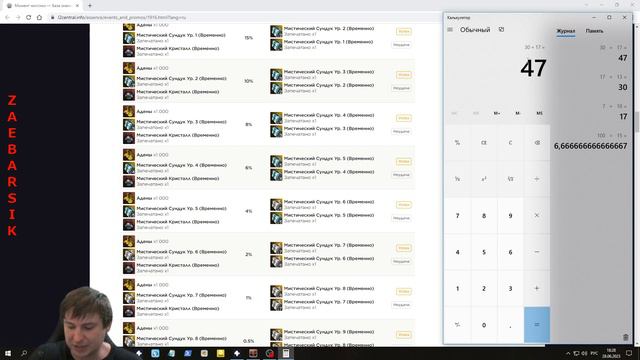The image size is (640, 360).
Task: Click the divide key on Calculator
Action: coord(537,179)
